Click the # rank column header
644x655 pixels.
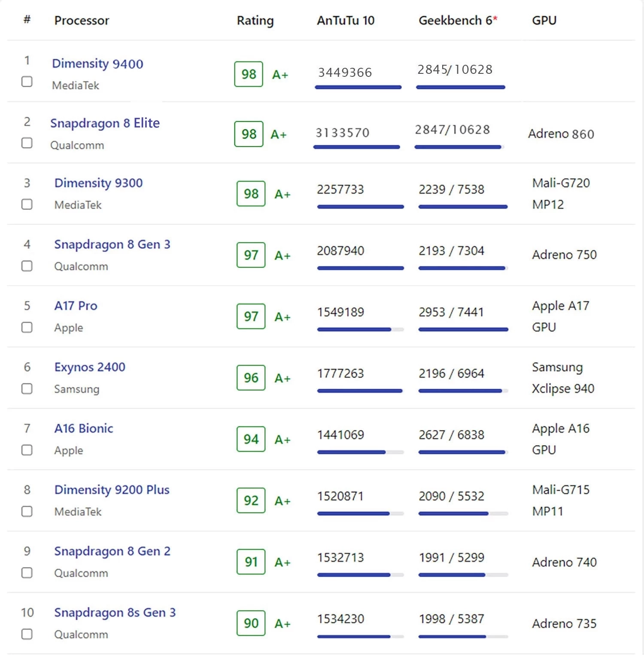[27, 19]
